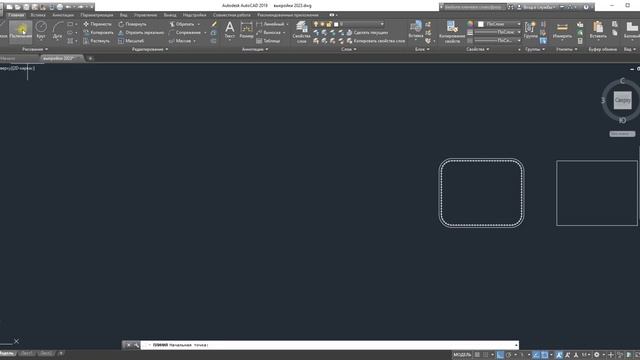Click the Масштаб (Scale) command

(x=131, y=41)
